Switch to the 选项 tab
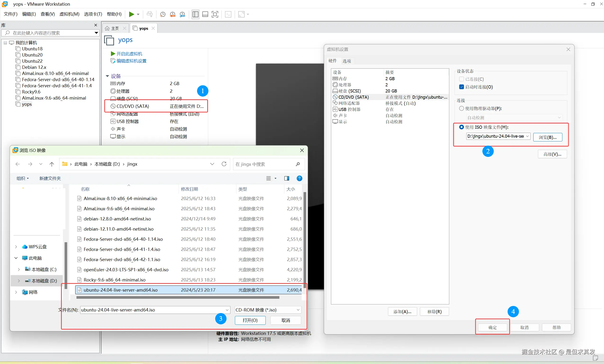Screen dimensions: 604x364 347,61
